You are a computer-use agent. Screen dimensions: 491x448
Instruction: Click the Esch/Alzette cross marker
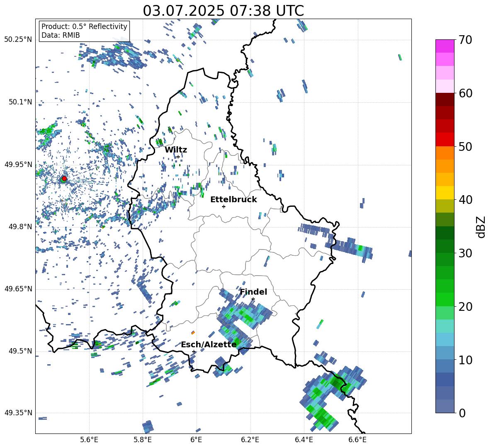tap(194, 351)
